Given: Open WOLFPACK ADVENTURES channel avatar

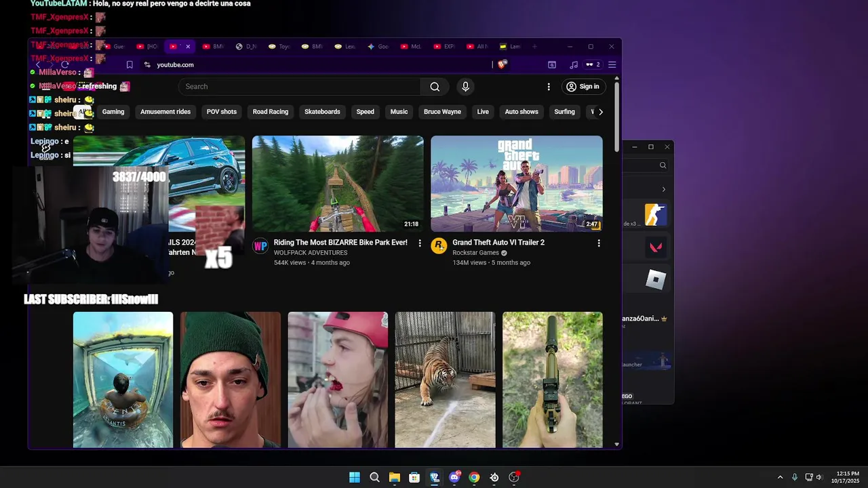Looking at the screenshot, I should (x=260, y=246).
